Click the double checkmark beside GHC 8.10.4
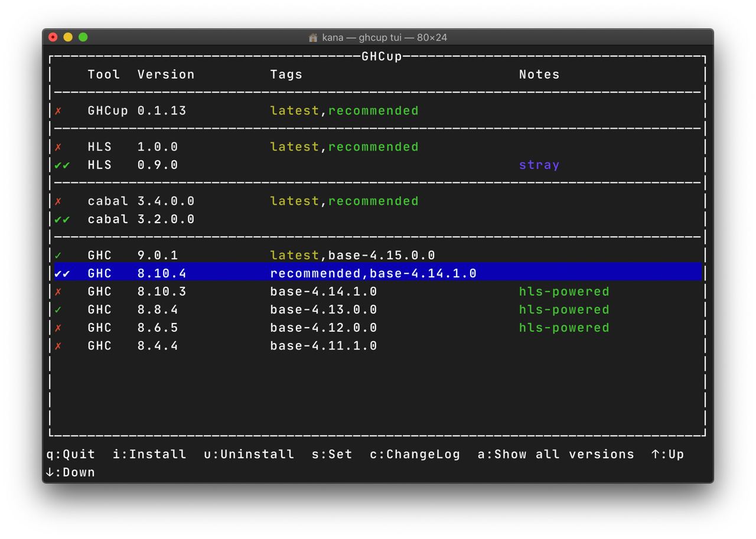This screenshot has height=539, width=756. tap(62, 273)
